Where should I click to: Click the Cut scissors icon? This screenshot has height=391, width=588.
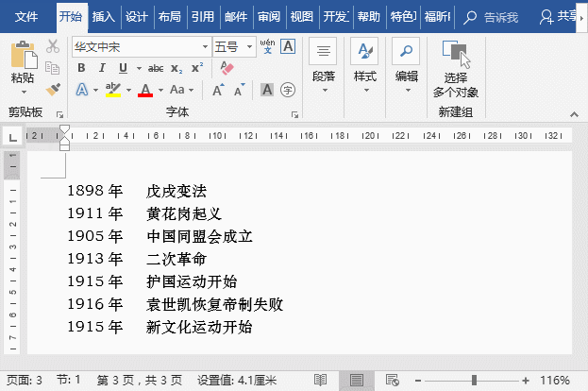point(53,46)
